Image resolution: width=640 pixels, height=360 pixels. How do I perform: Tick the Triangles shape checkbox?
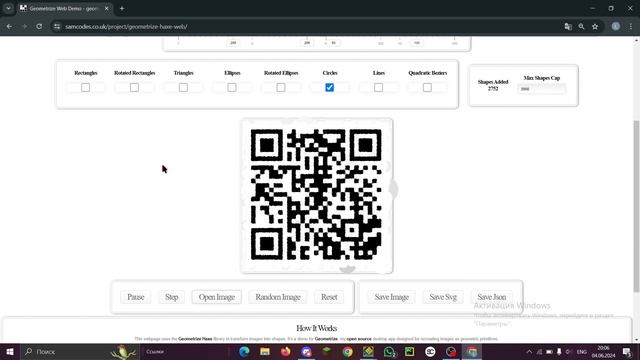[x=183, y=87]
